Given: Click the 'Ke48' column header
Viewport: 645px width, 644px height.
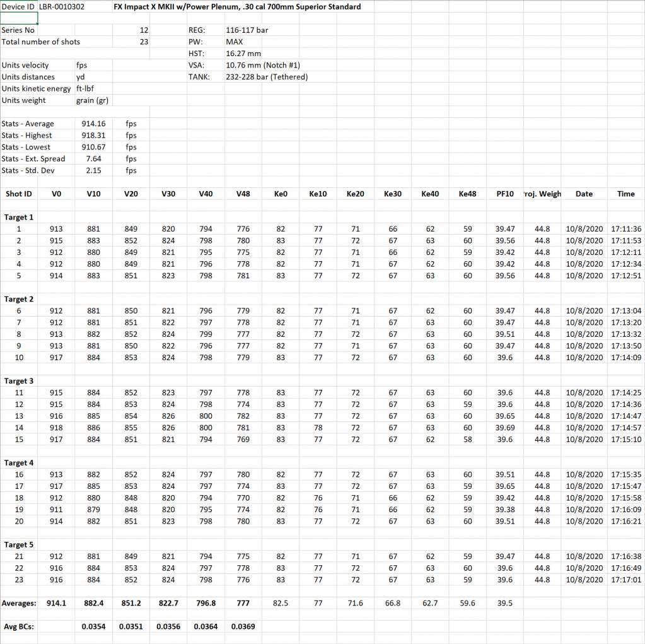Looking at the screenshot, I should (468, 194).
